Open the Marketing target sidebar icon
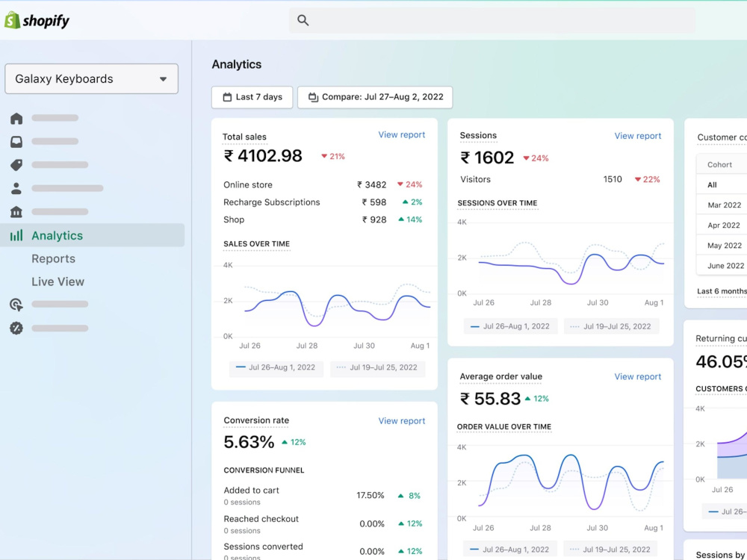 (x=16, y=305)
